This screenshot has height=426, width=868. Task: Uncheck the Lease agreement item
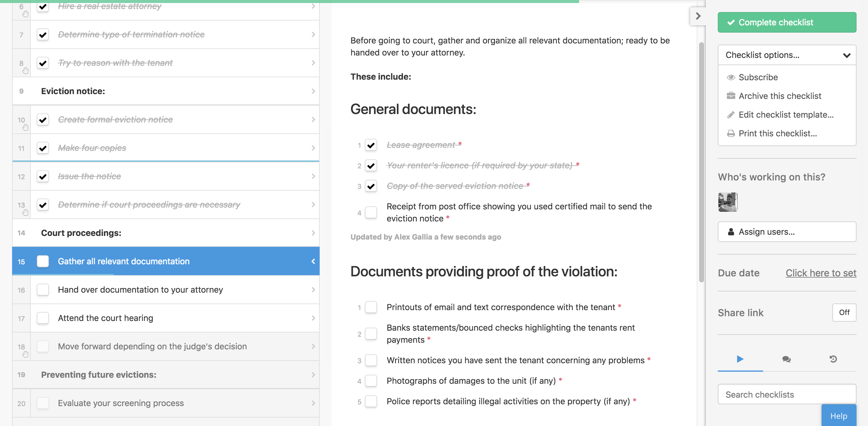point(371,145)
